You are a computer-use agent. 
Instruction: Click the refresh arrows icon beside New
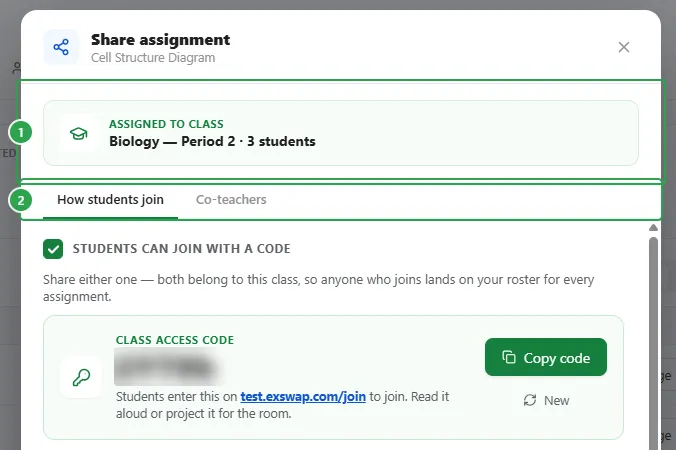tap(530, 400)
